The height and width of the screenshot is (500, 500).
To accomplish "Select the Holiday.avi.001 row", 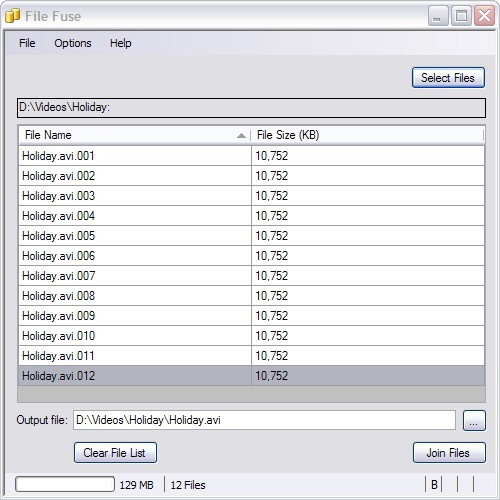I will click(251, 156).
